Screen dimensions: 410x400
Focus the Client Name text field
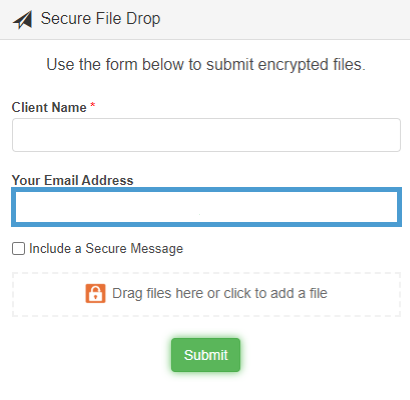click(x=206, y=135)
